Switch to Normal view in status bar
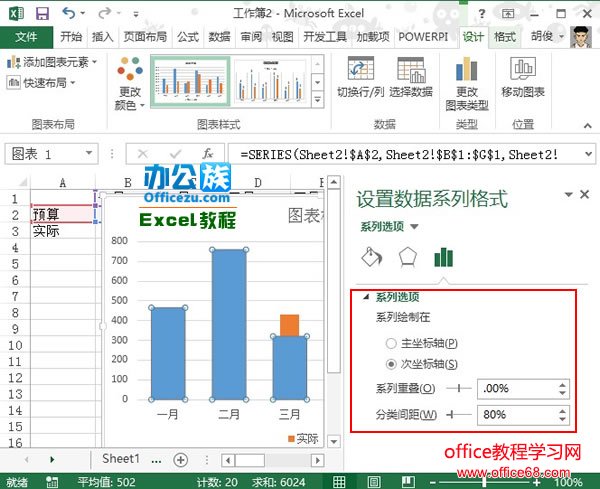This screenshot has height=489, width=600. tap(339, 482)
